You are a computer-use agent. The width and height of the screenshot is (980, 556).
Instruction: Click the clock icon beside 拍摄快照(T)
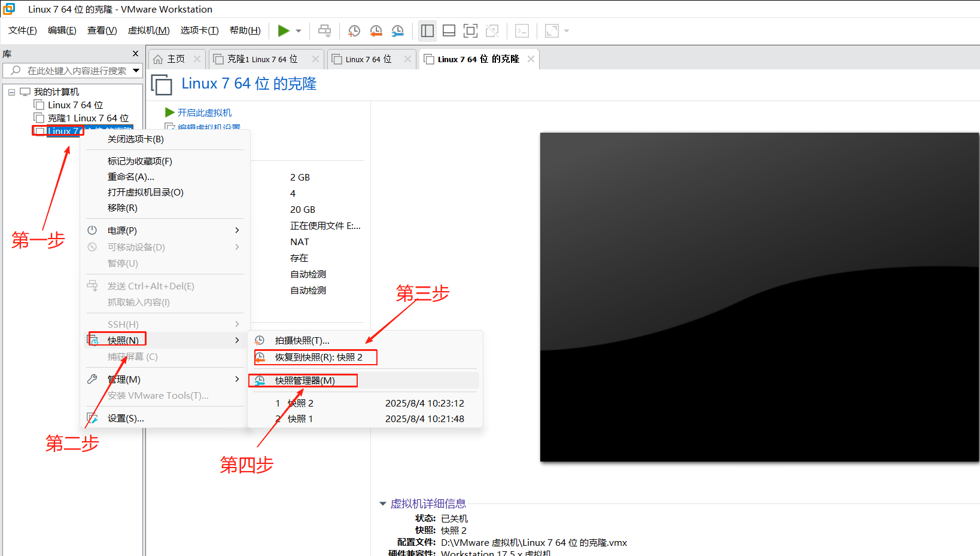pyautogui.click(x=260, y=340)
